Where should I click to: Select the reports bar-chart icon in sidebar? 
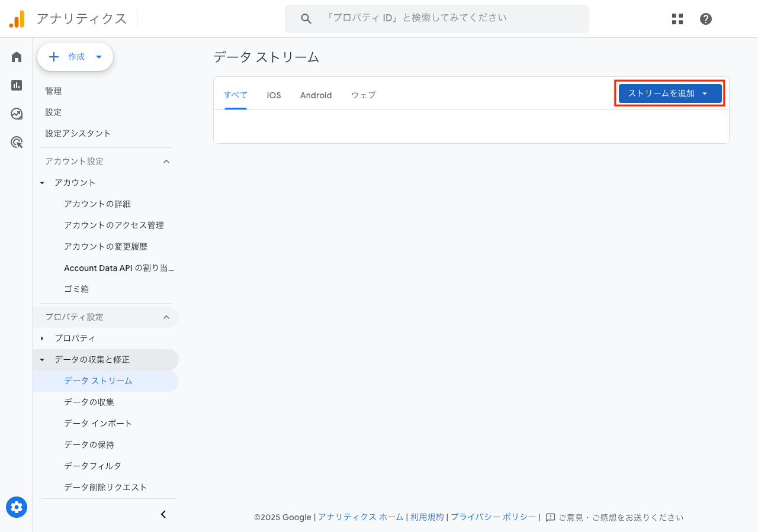(x=16, y=85)
